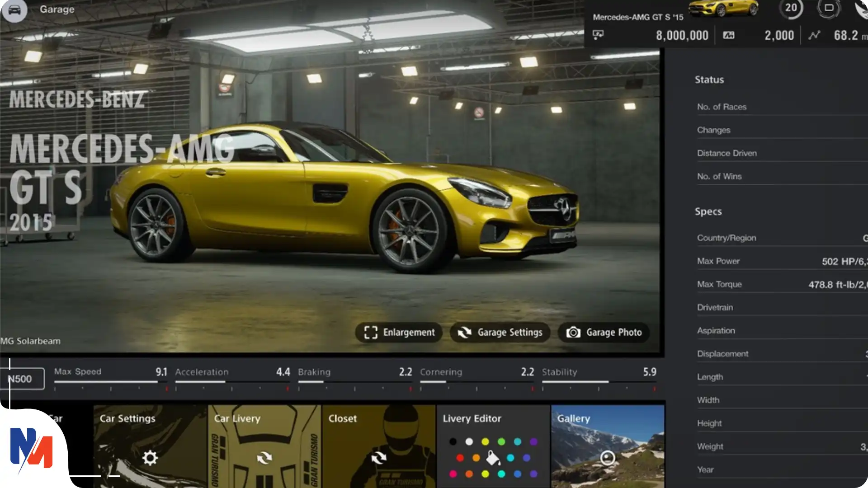868x488 pixels.
Task: Click the N500 performance badge
Action: point(22,379)
